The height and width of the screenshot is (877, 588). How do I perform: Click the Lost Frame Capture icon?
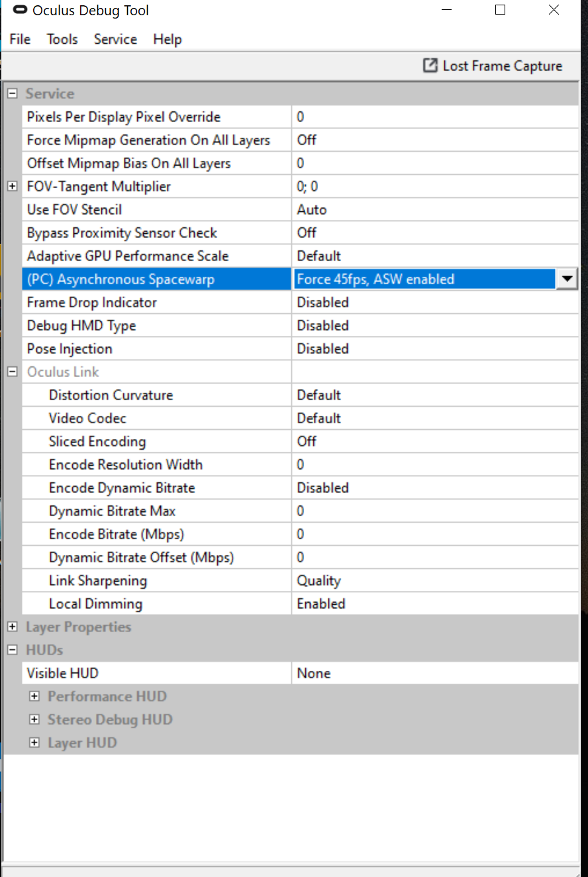430,66
